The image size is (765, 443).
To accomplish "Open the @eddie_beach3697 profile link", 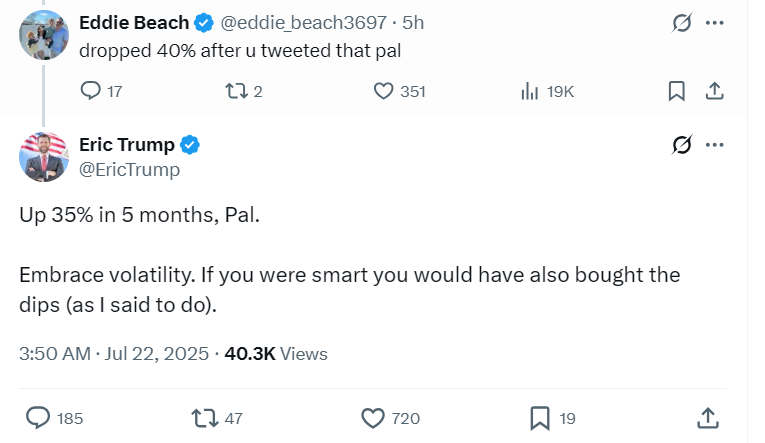I will [x=303, y=23].
